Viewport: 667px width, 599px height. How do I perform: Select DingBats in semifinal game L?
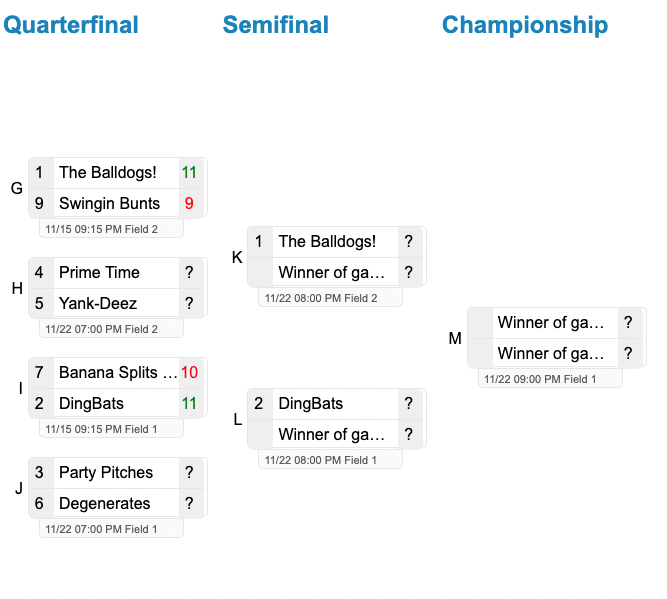coord(310,404)
